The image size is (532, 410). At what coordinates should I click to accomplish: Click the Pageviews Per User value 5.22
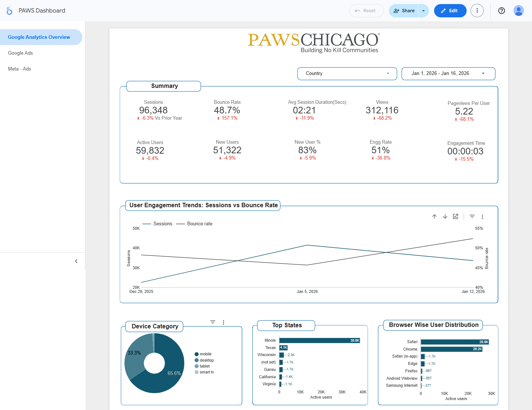pos(464,112)
